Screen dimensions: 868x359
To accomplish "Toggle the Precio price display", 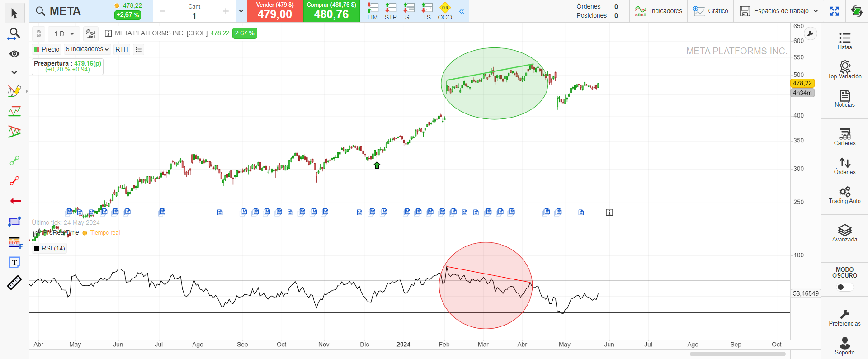I will coord(47,49).
